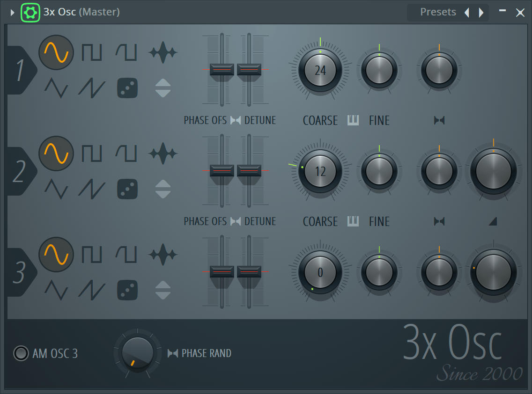Screen dimensions: 532x394
Task: Toggle the AM OSC 3 switch
Action: point(21,353)
